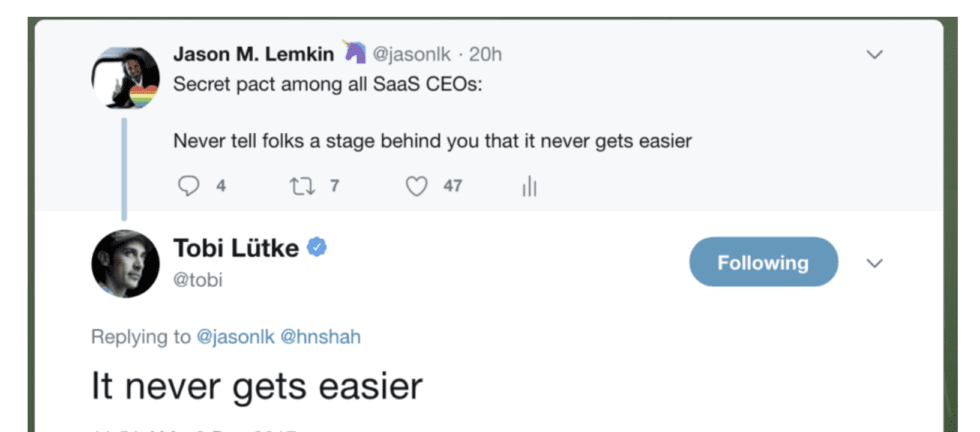The width and height of the screenshot is (980, 432).
Task: Open Jason M. Lemkin's profile picture
Action: tap(125, 80)
